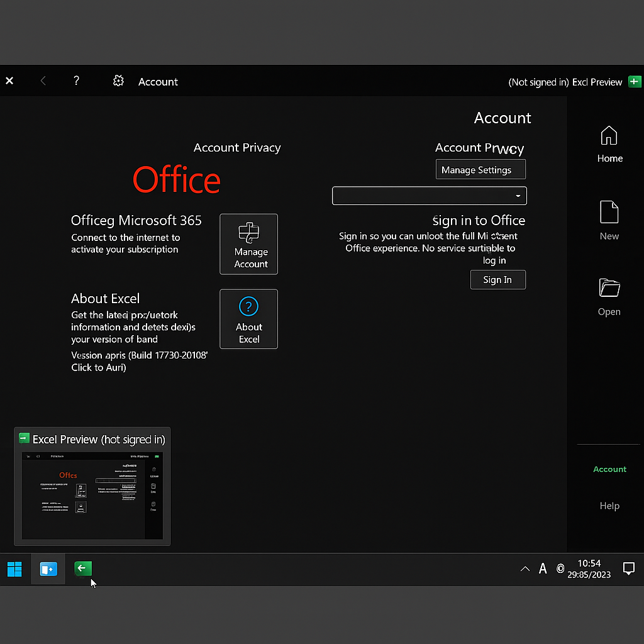This screenshot has width=644, height=644.
Task: Click the Excel Preview window thumbnail
Action: click(92, 496)
